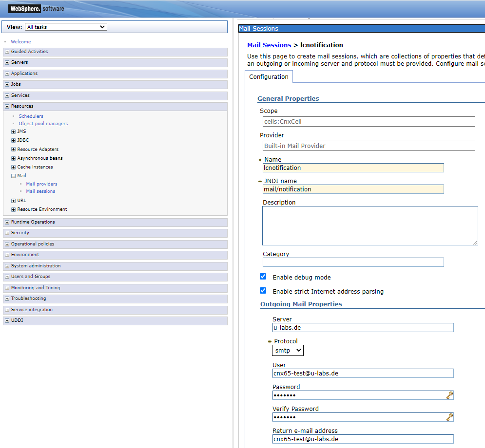This screenshot has width=485, height=448.
Task: Click the outgoing Server input field
Action: [363, 328]
